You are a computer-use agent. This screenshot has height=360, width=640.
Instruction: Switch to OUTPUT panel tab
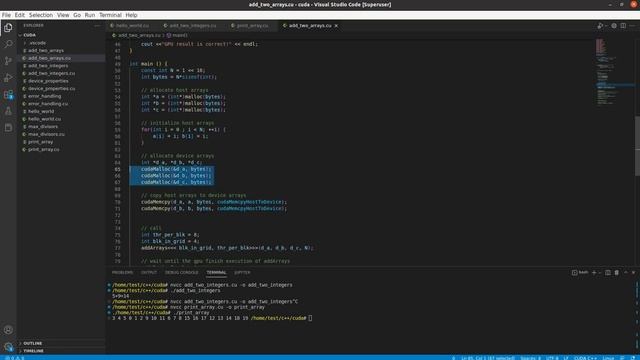pos(149,273)
